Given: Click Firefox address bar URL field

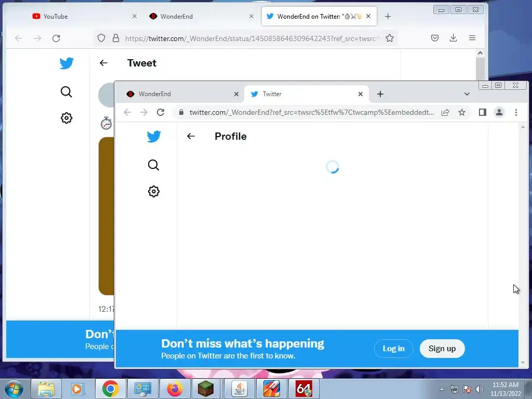Looking at the screenshot, I should (x=251, y=38).
